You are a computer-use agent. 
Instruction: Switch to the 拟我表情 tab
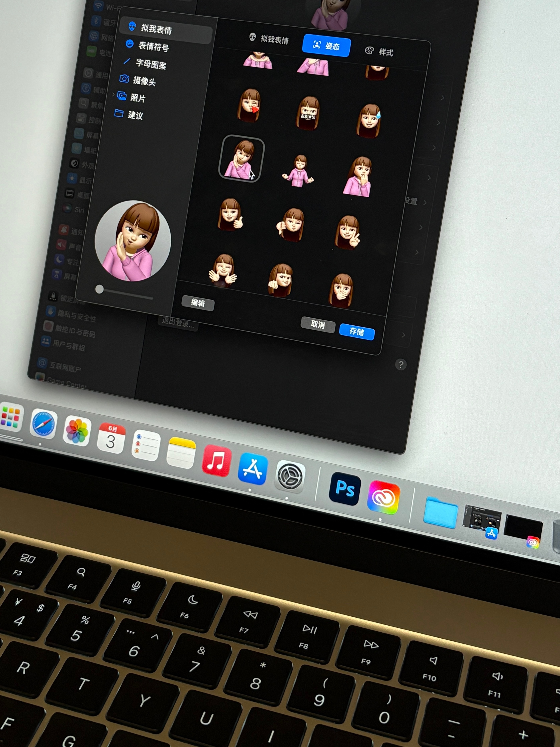pyautogui.click(x=269, y=39)
